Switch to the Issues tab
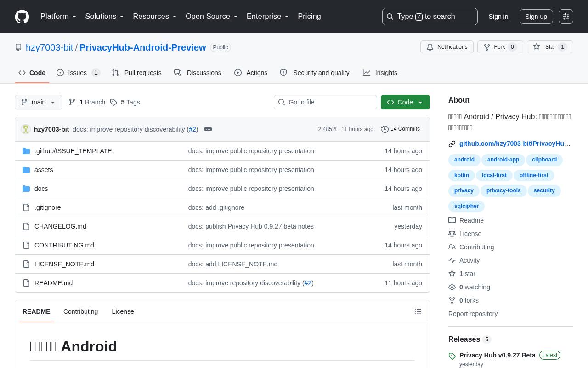588x368 pixels. (79, 73)
